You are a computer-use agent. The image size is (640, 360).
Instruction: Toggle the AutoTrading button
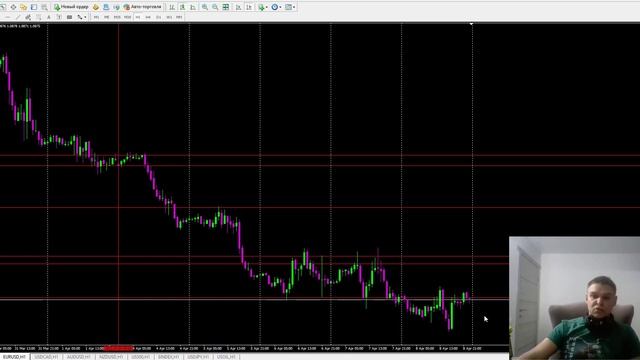(x=142, y=7)
